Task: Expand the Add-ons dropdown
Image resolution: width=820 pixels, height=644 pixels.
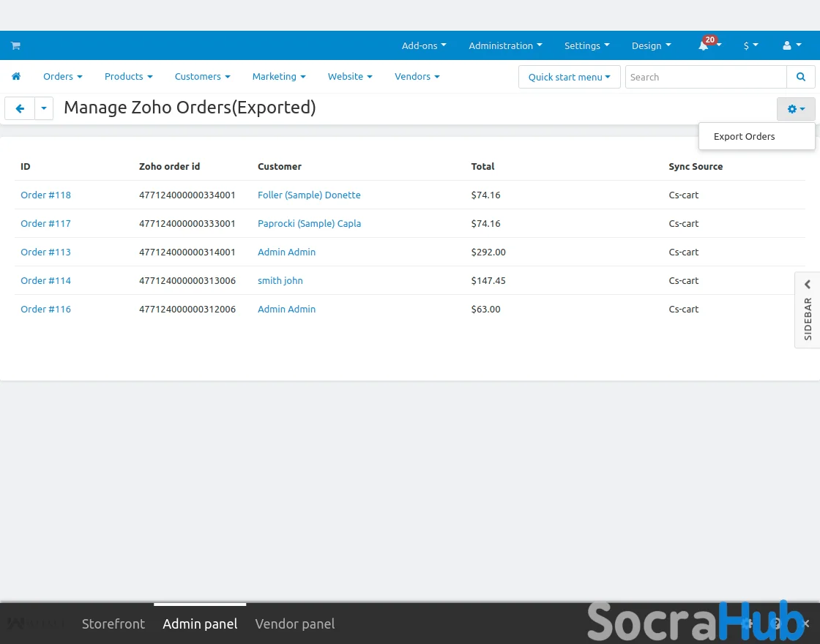Action: coord(423,45)
